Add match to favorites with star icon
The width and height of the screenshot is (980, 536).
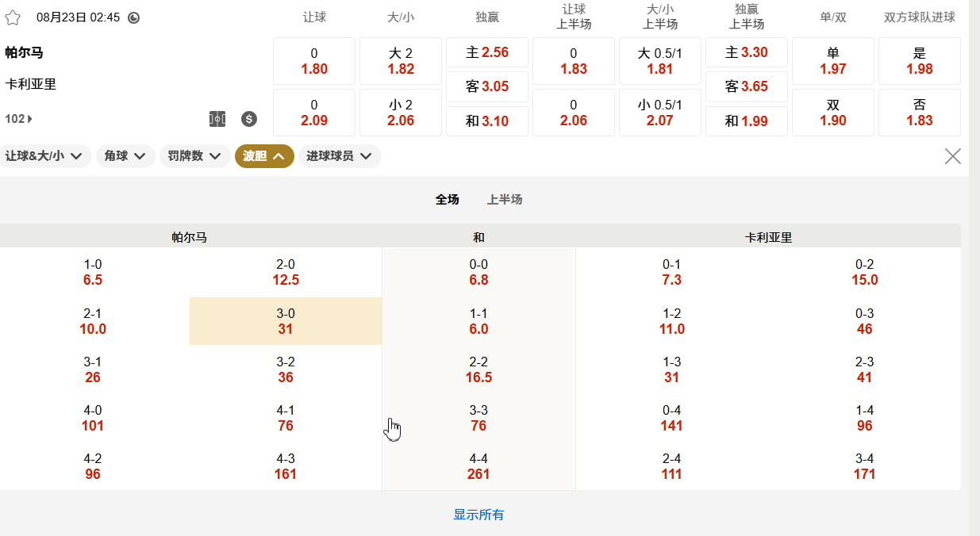coord(13,17)
